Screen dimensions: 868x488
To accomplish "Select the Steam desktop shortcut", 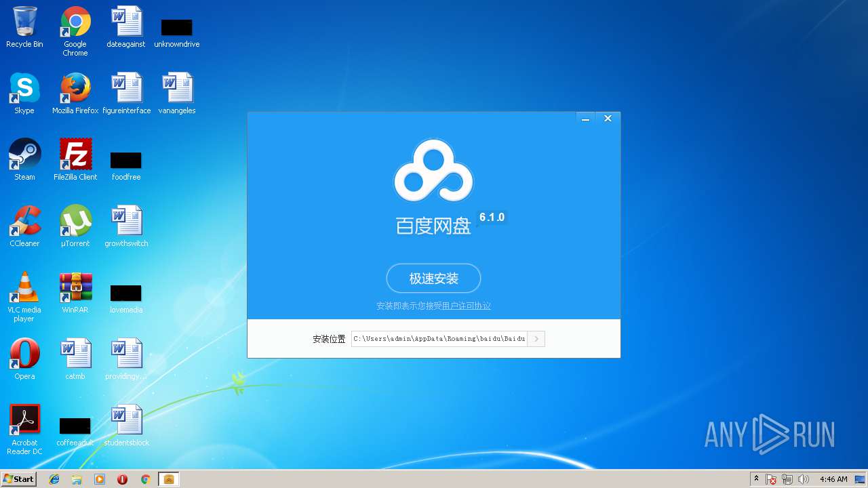I will 24,160.
